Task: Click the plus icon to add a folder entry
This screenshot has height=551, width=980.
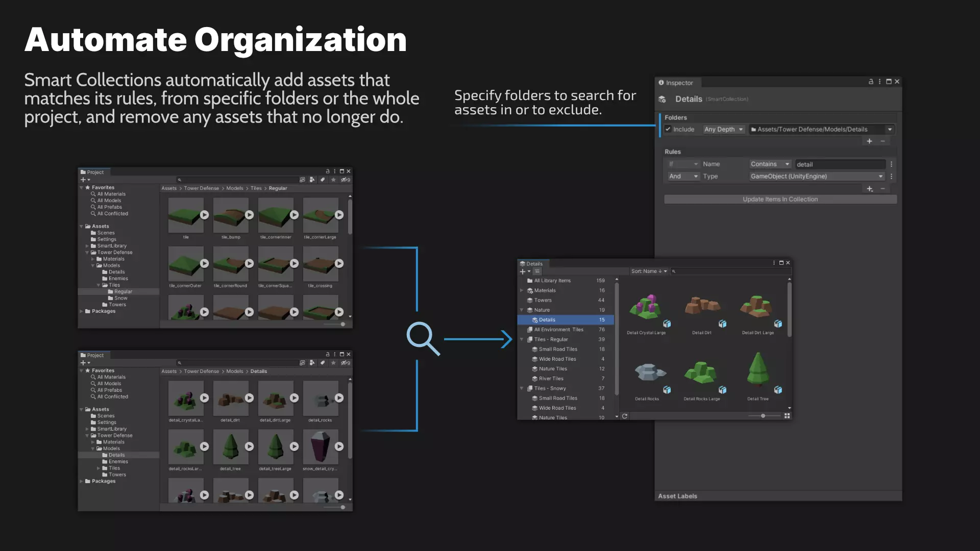Action: tap(869, 141)
